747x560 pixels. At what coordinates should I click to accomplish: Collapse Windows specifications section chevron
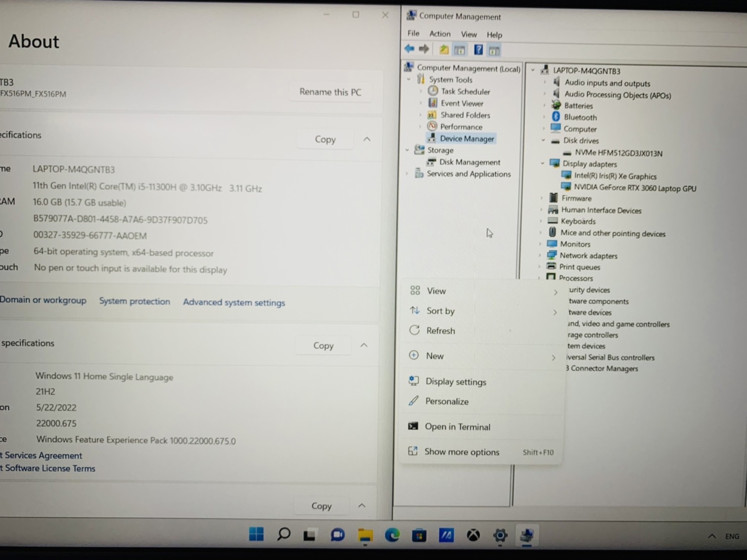point(364,345)
